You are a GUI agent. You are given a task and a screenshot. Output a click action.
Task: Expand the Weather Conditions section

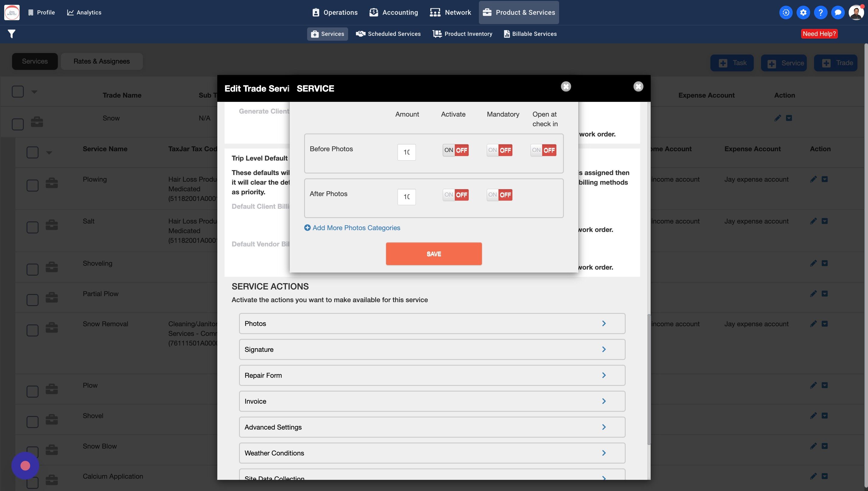point(432,453)
